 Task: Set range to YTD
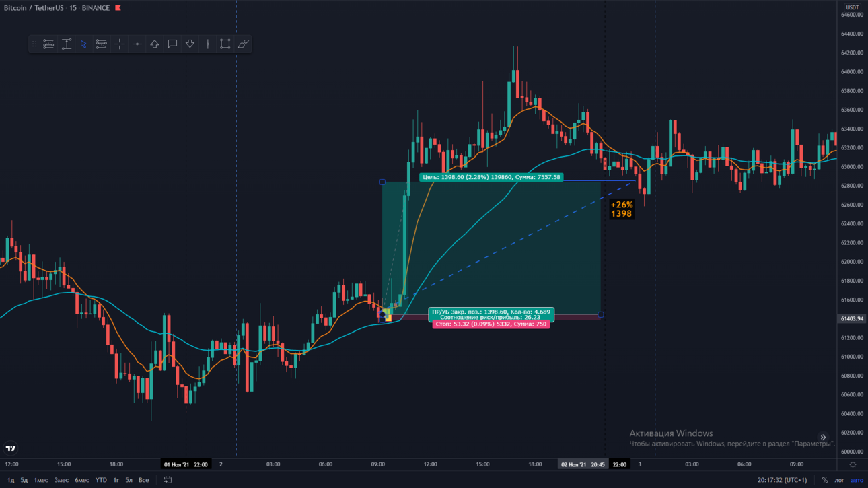pos(101,480)
